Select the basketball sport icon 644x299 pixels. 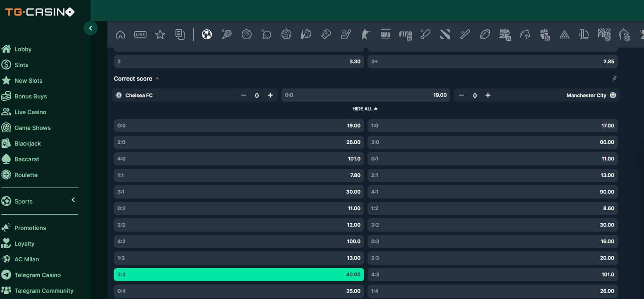(247, 34)
